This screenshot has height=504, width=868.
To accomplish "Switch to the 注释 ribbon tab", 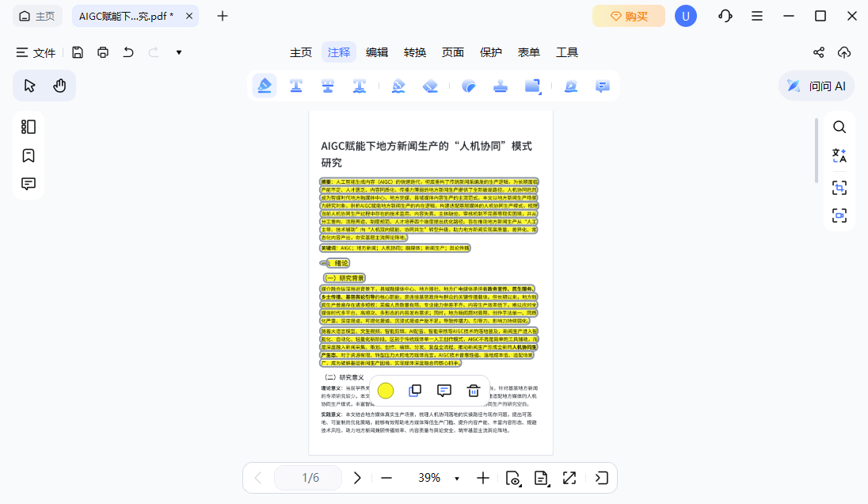I will (x=339, y=52).
